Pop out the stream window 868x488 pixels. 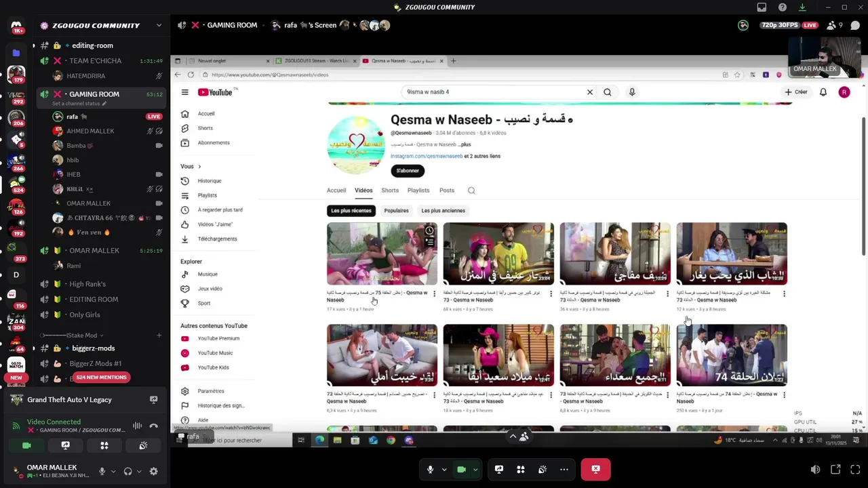pos(835,469)
